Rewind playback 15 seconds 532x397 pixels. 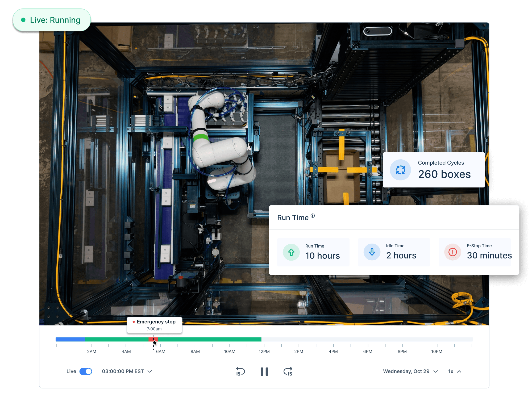240,371
